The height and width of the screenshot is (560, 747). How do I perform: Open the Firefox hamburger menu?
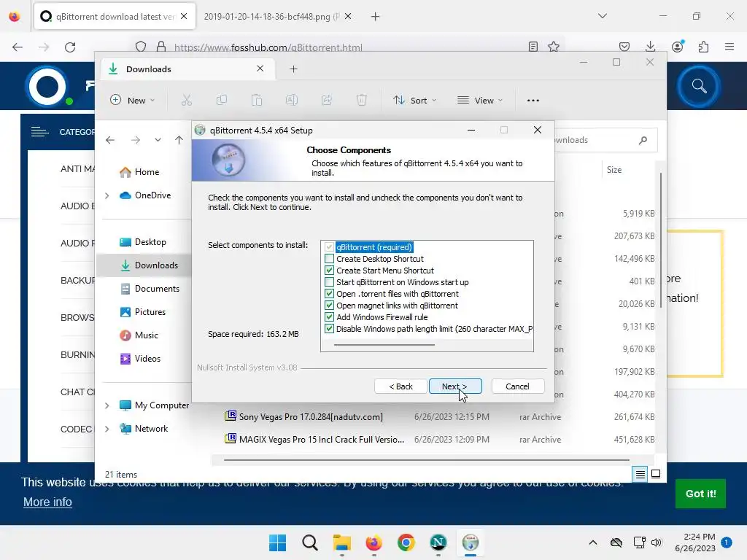click(729, 47)
